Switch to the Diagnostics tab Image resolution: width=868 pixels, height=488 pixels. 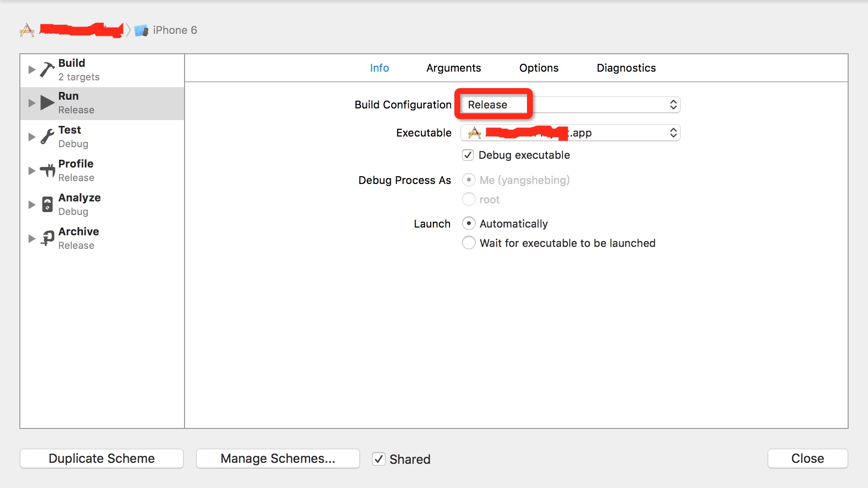(x=626, y=68)
